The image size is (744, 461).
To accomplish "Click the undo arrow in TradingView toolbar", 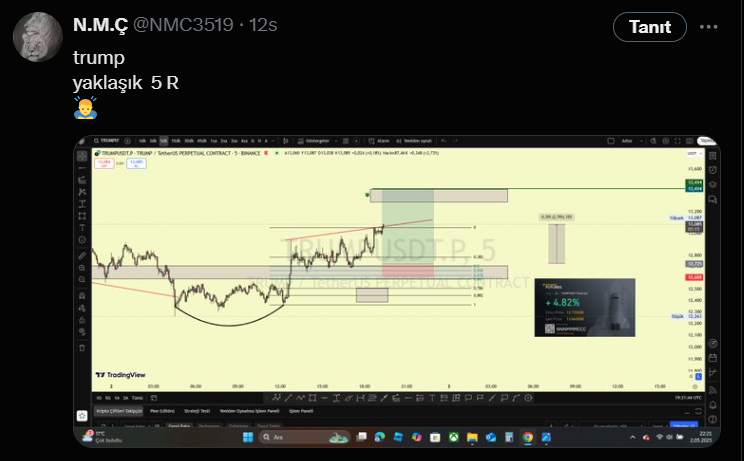I will [x=444, y=141].
